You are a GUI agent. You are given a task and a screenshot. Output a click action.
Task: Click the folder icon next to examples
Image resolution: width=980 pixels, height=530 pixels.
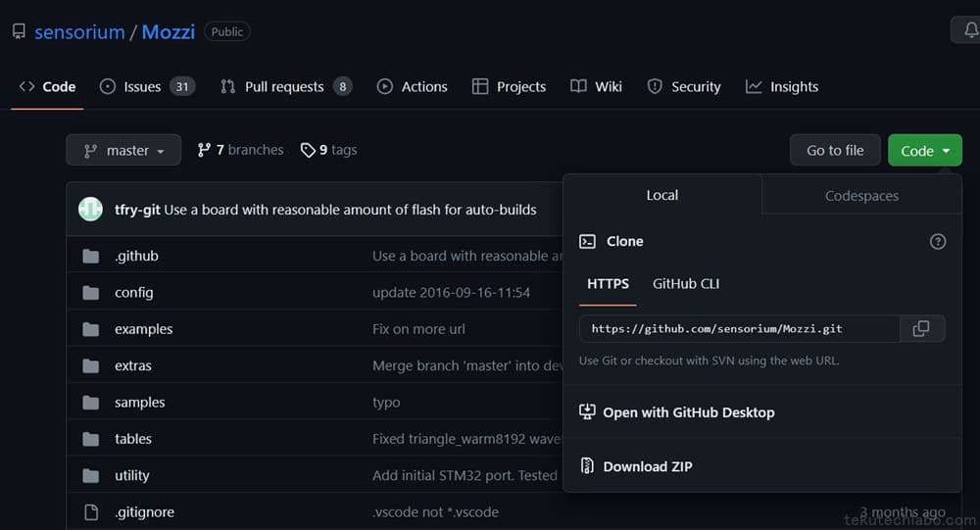click(x=91, y=329)
